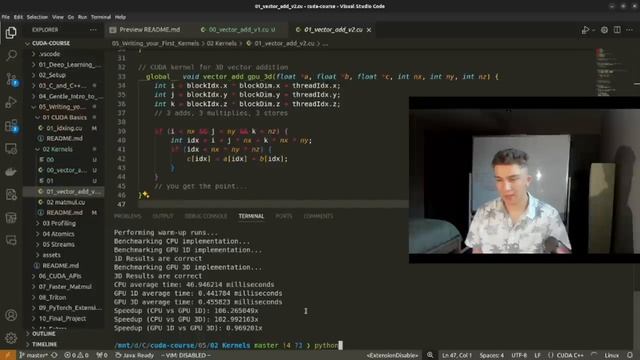This screenshot has width=640, height=360.
Task: Click VIM: DISABLED status item
Action: (x=186, y=356)
